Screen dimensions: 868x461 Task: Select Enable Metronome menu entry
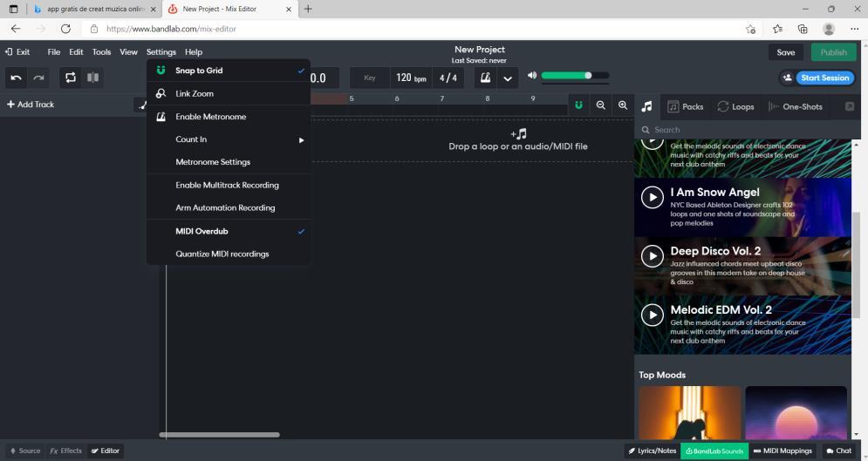pyautogui.click(x=228, y=117)
